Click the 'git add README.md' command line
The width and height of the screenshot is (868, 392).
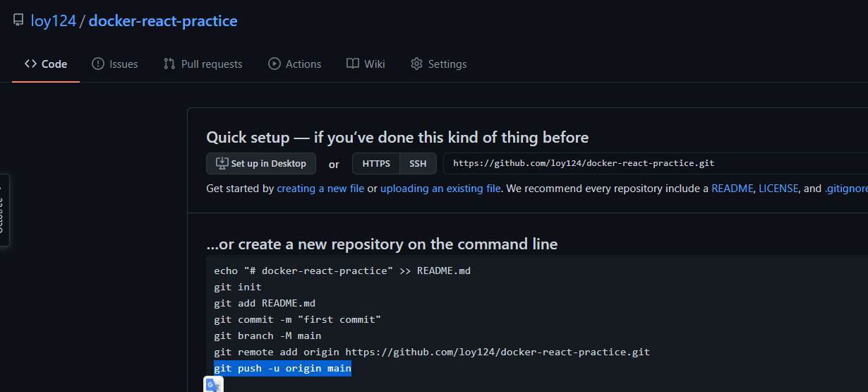pos(265,303)
